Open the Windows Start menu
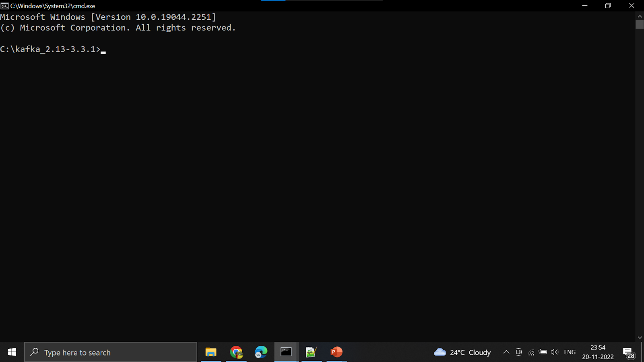The image size is (644, 362). (12, 352)
